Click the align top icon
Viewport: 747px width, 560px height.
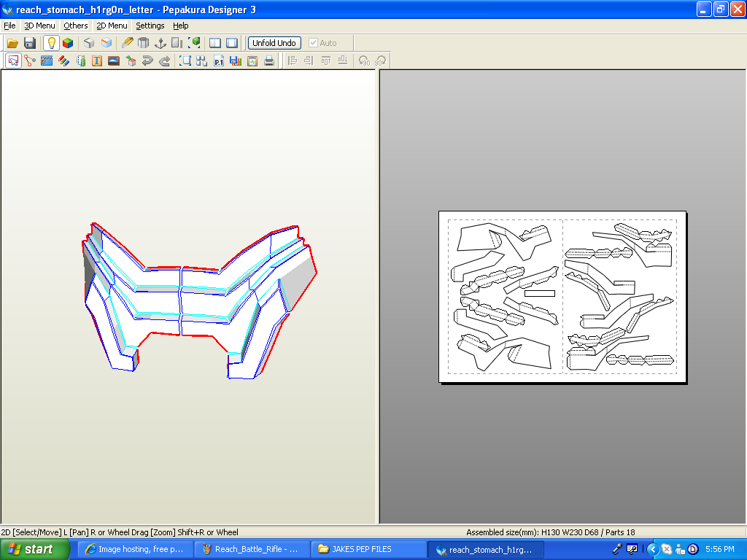(x=326, y=61)
